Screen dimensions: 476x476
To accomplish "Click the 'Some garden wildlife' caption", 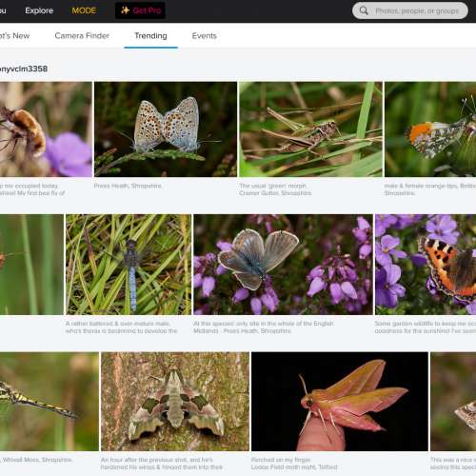I will 426,327.
